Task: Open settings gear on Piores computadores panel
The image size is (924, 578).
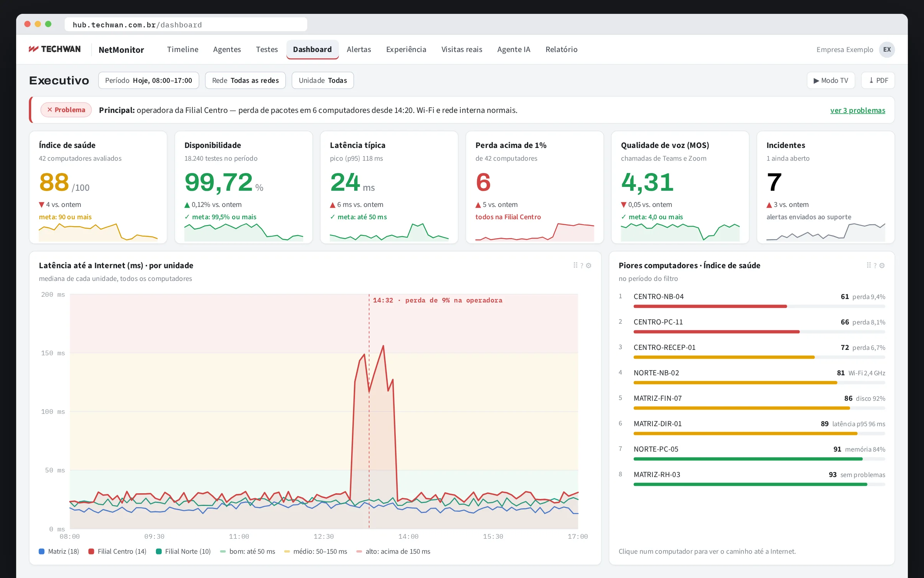Action: tap(882, 265)
